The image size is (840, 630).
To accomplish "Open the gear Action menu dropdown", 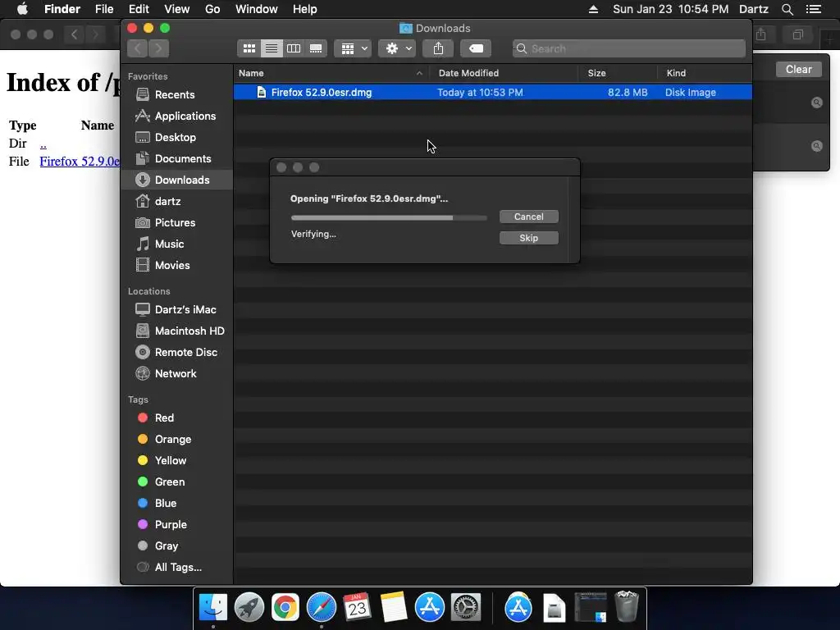I will [397, 48].
